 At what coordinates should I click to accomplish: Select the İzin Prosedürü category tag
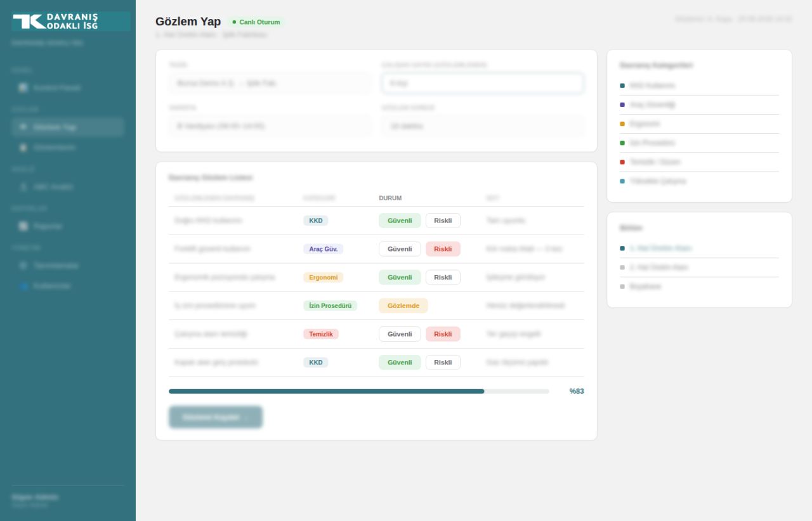(330, 306)
